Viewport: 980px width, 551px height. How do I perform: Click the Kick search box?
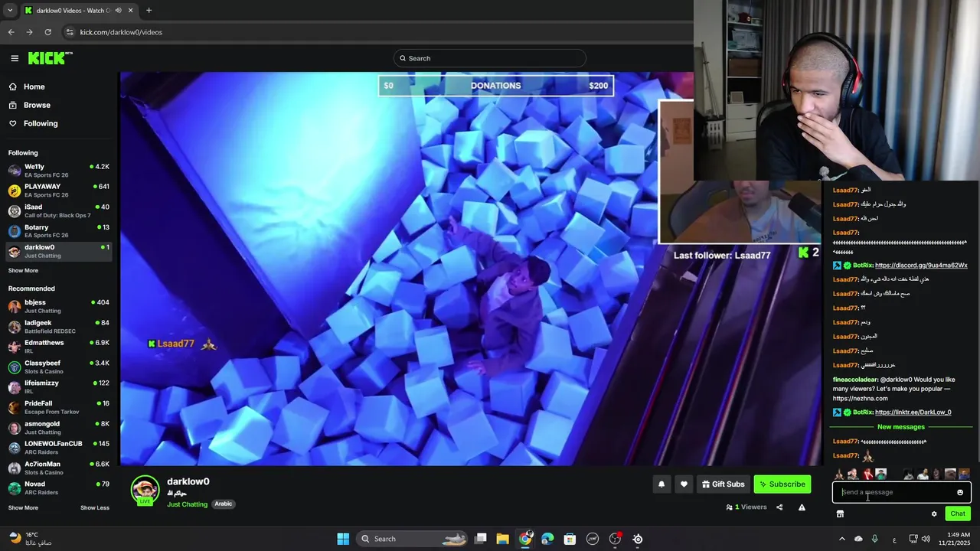point(490,58)
